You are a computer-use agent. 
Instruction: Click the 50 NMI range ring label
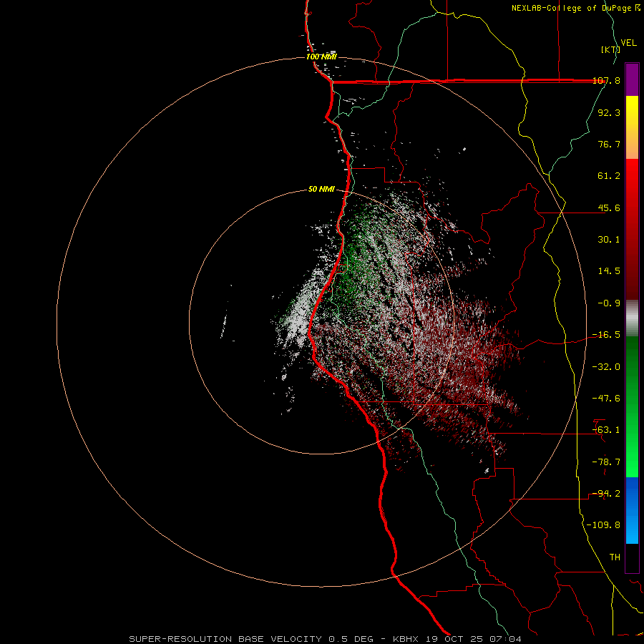(x=321, y=190)
